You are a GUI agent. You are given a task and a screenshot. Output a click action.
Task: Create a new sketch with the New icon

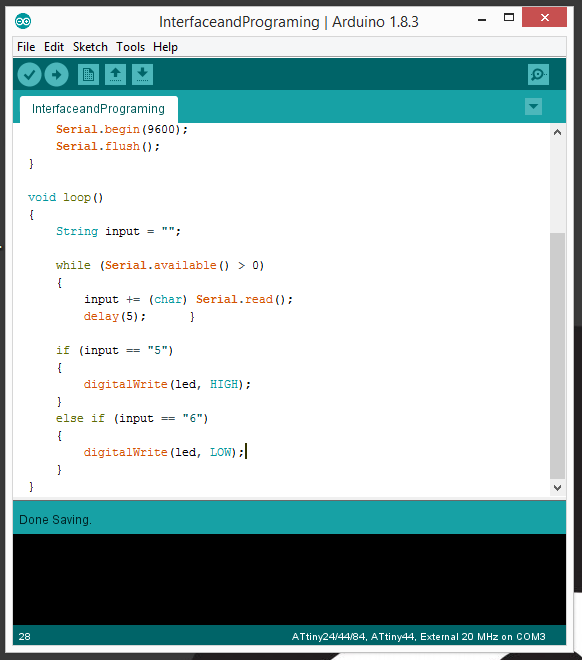(x=88, y=75)
